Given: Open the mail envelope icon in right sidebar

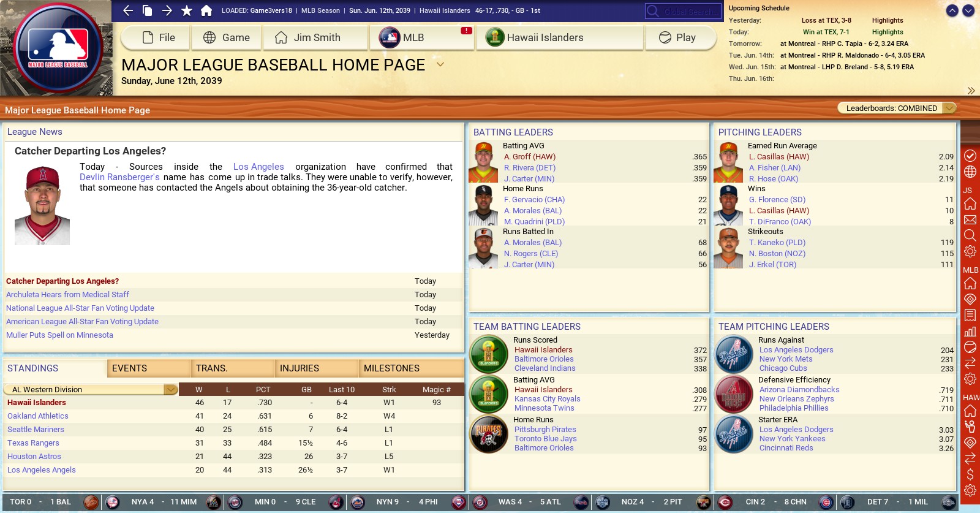Looking at the screenshot, I should click(970, 219).
